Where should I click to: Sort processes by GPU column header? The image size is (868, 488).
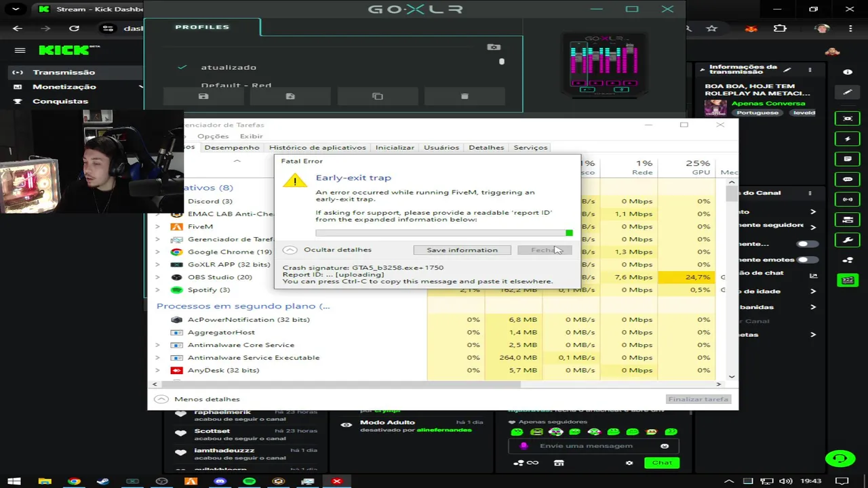[685, 167]
